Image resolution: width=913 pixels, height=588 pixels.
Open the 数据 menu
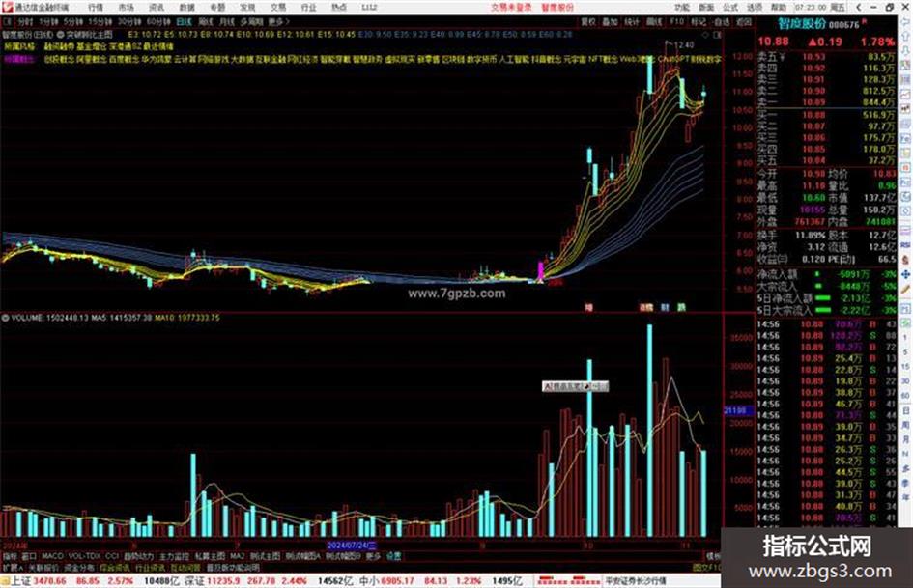click(x=186, y=8)
